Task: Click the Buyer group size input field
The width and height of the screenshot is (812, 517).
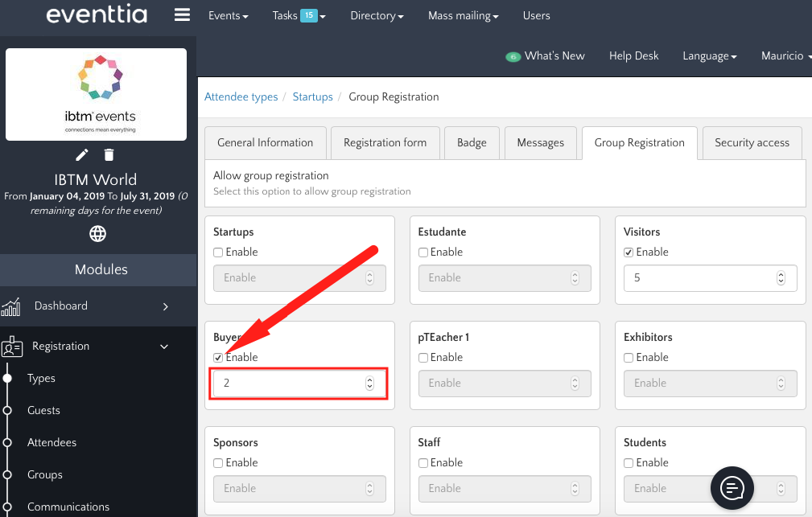Action: pos(290,384)
